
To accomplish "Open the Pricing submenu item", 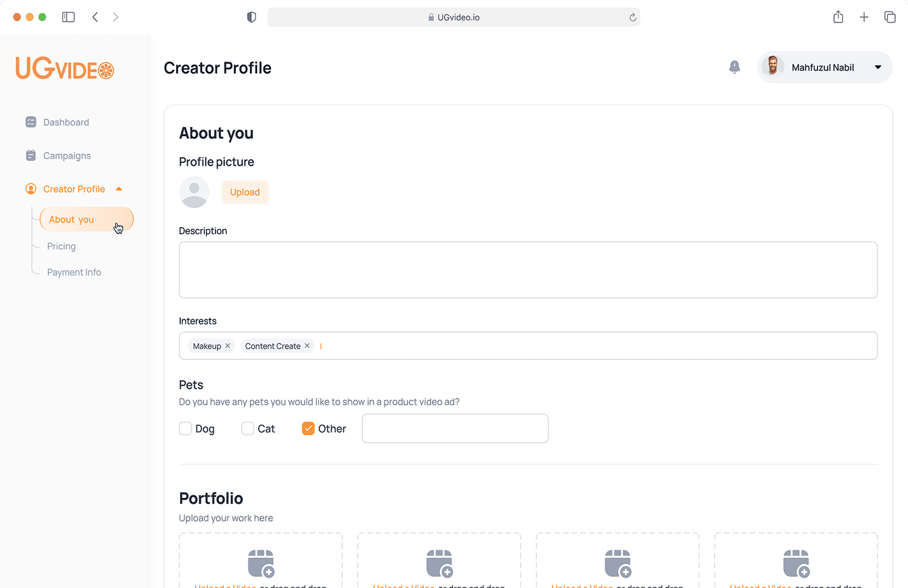I will [61, 246].
